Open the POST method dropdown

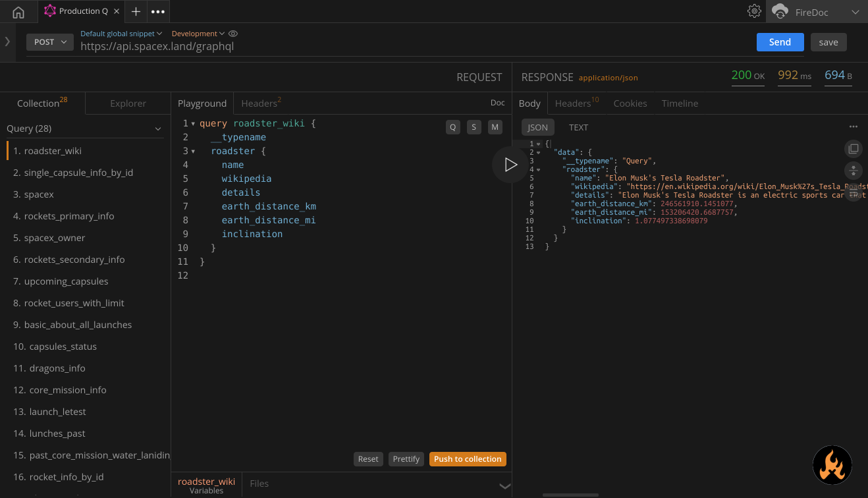50,41
